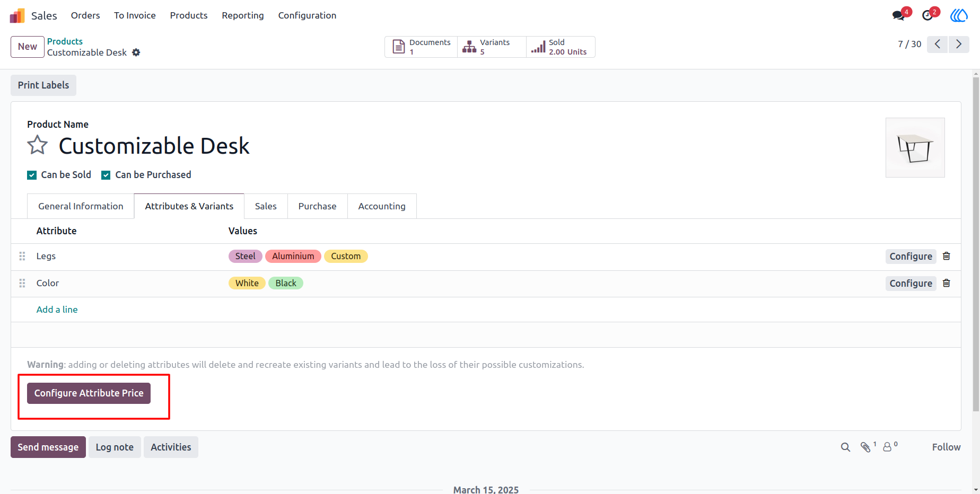Mark Customizable Desk as favorite star
This screenshot has height=494, width=980.
click(38, 145)
